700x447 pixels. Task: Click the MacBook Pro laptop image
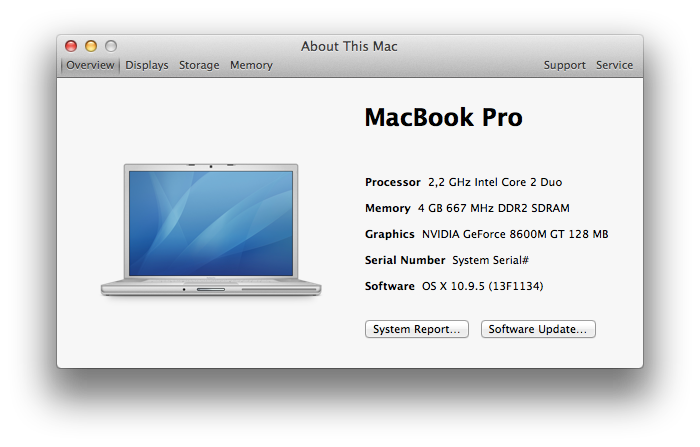(x=211, y=230)
